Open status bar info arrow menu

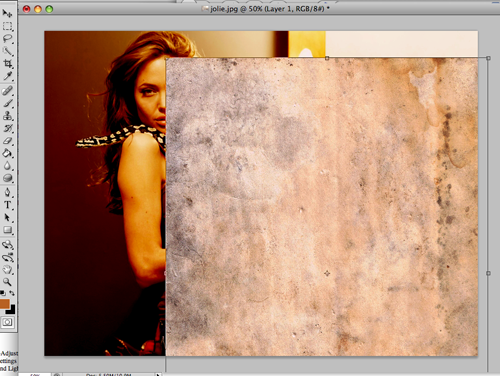[x=158, y=374]
